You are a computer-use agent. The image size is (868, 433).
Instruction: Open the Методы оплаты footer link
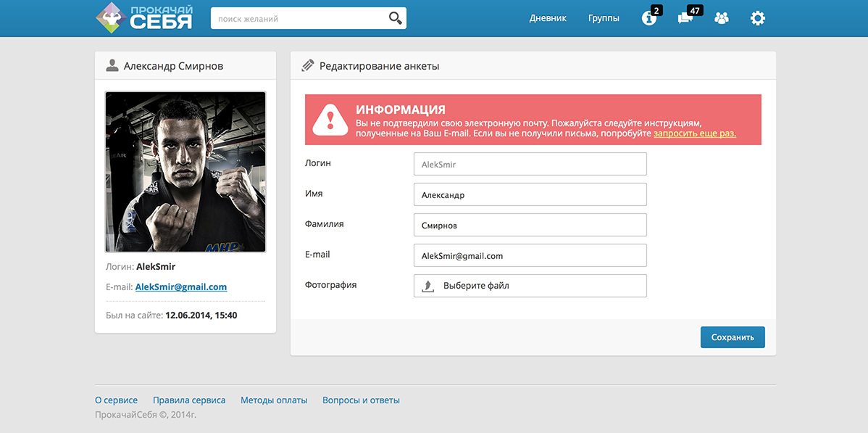point(274,400)
